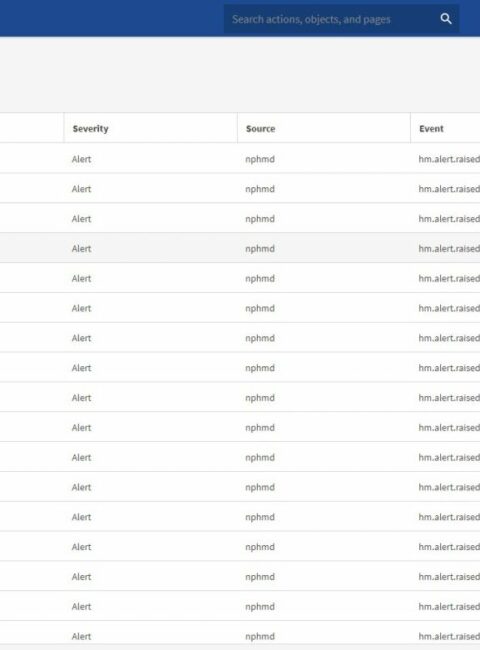Select the Alert severity in the first table row
Image resolution: width=480 pixels, height=650 pixels.
(81, 159)
